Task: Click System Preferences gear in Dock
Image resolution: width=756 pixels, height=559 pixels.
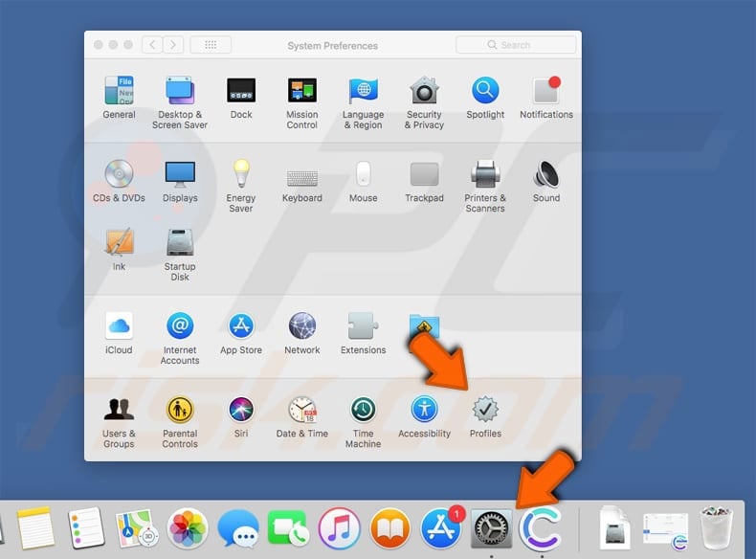Action: (491, 528)
